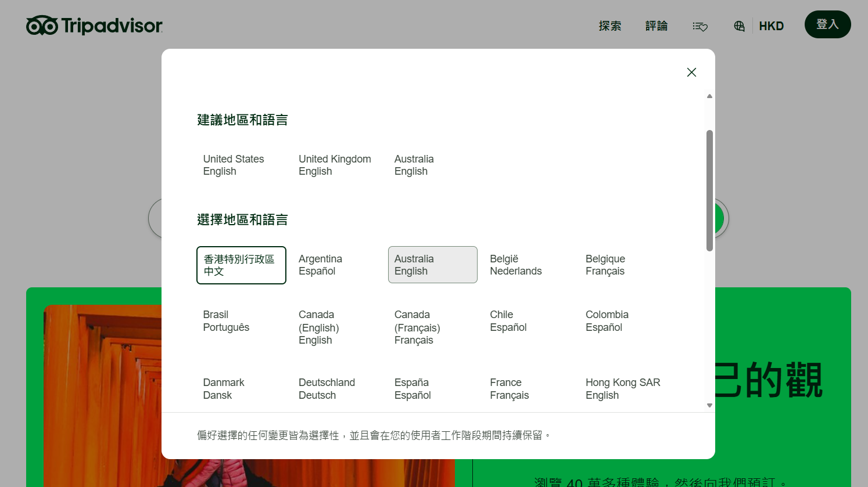Choose Argentina Español option
The height and width of the screenshot is (487, 868).
337,265
